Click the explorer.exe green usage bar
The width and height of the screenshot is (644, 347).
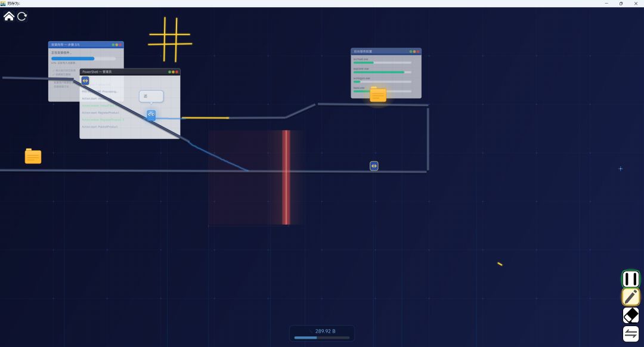[382, 72]
